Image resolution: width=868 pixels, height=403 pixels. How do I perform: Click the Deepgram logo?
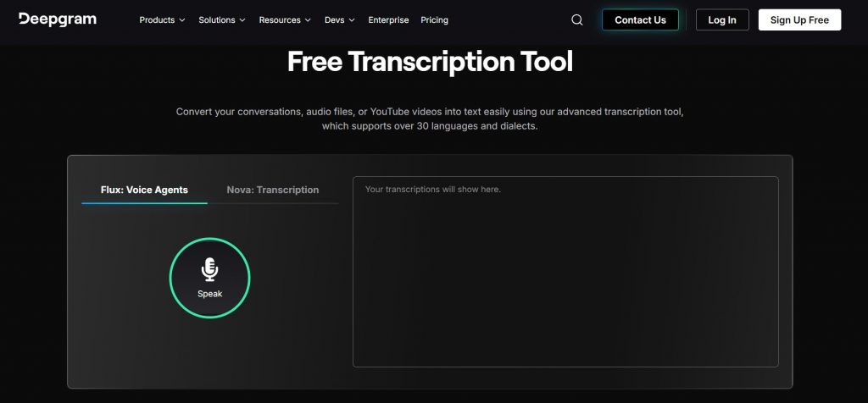(x=58, y=19)
